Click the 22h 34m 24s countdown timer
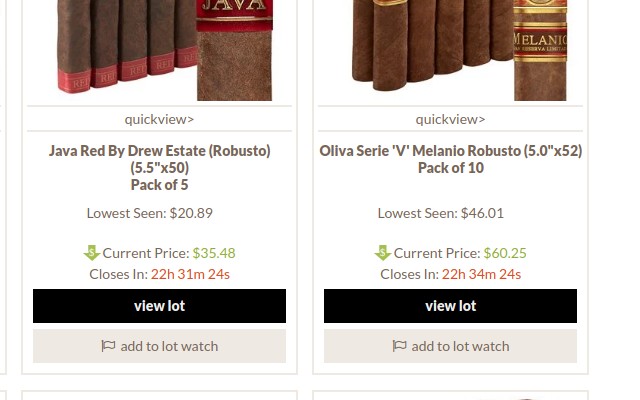The image size is (640, 400). [481, 274]
